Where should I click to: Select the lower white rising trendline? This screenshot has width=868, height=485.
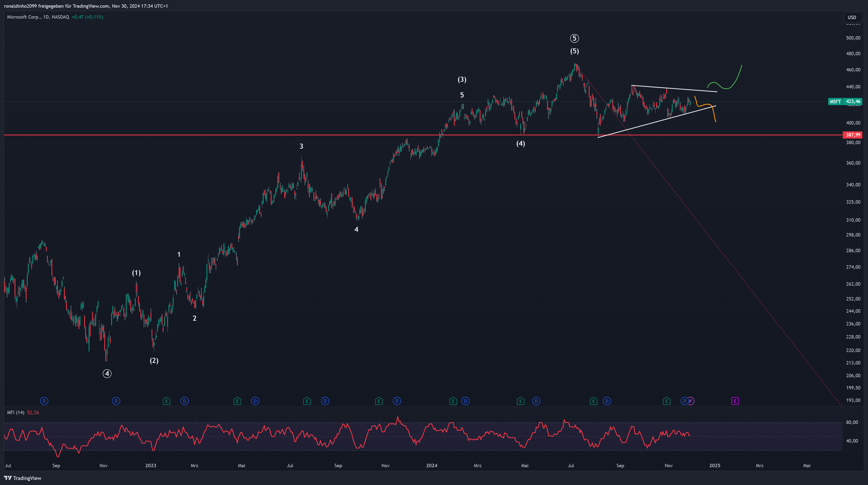tap(657, 122)
